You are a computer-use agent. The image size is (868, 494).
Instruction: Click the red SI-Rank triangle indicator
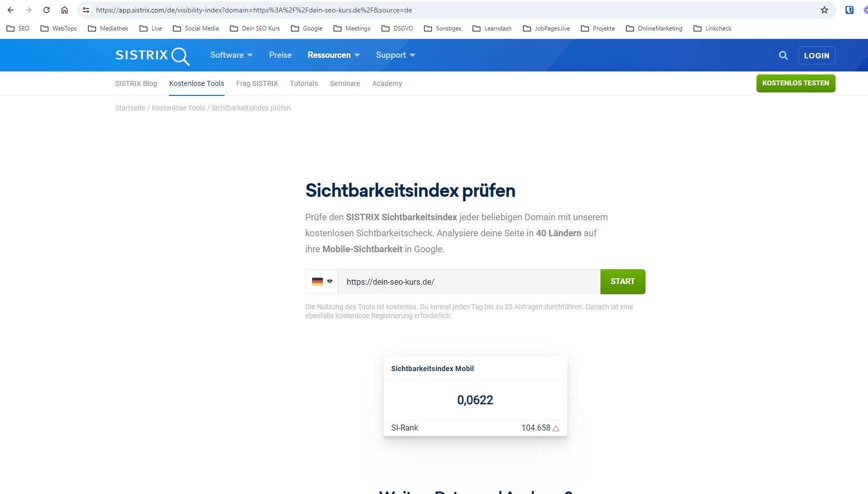(x=555, y=428)
